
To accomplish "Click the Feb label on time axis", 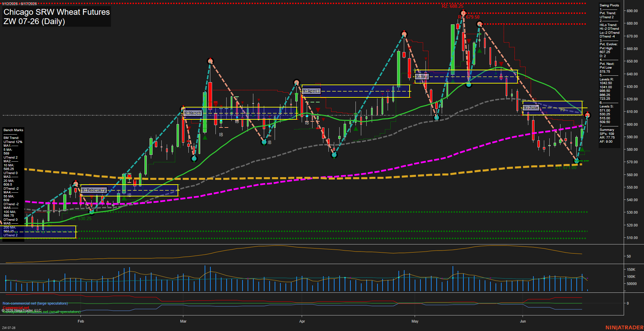I will [80, 321].
